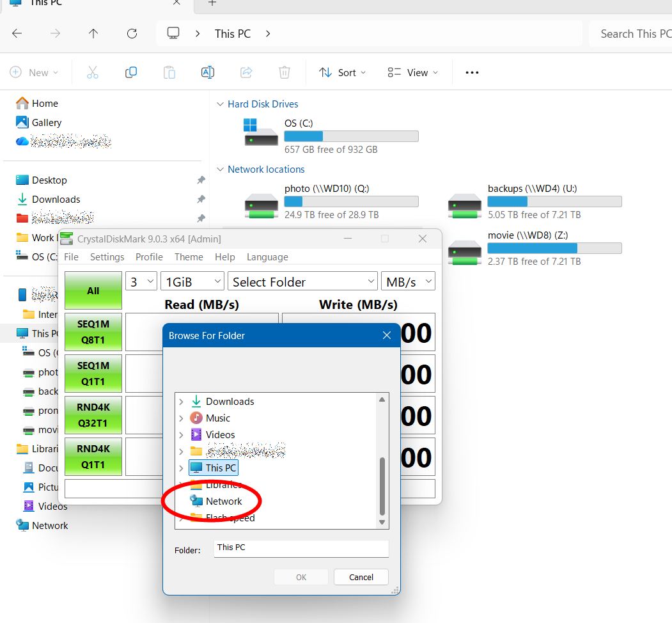Run the SEQ1M Q1T1 test

click(93, 374)
